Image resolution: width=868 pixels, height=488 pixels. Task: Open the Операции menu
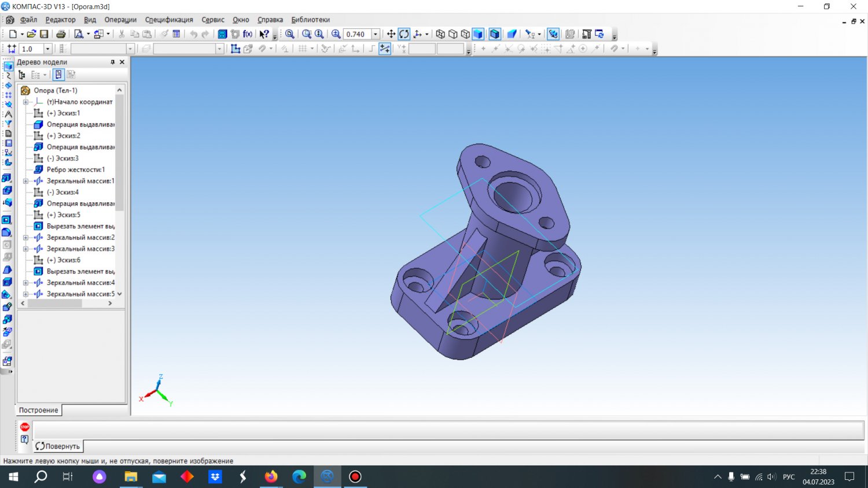120,20
